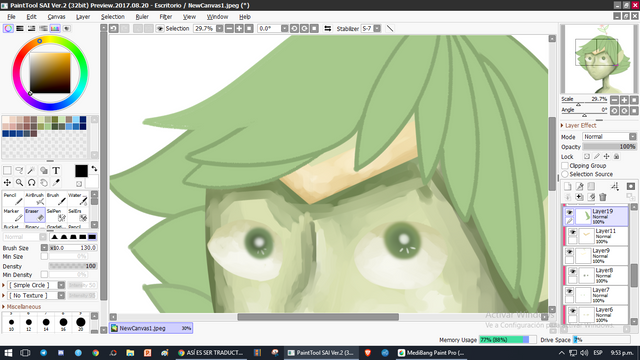Toggle the Selection visibility eye in toolbar
The height and width of the screenshot is (360, 640).
pos(160,29)
